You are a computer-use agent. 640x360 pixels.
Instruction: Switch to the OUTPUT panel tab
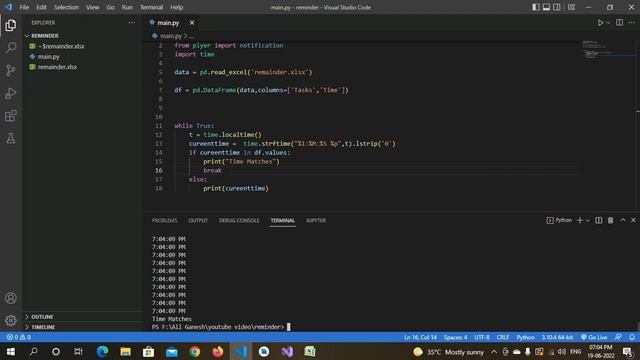pos(198,220)
